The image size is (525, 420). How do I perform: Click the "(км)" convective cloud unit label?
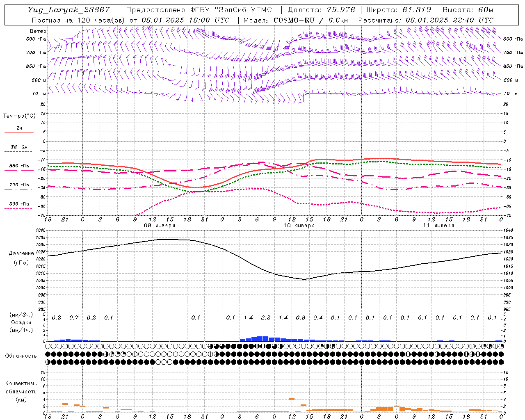point(21,399)
